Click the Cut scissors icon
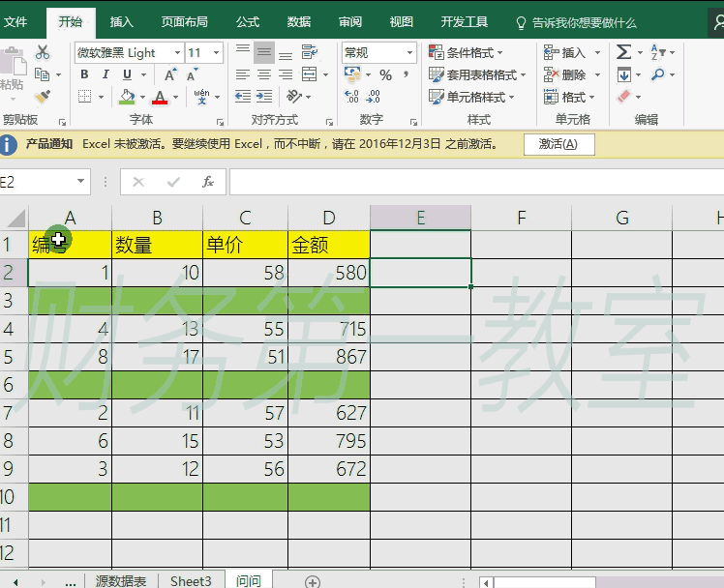Image resolution: width=724 pixels, height=588 pixels. [43, 52]
